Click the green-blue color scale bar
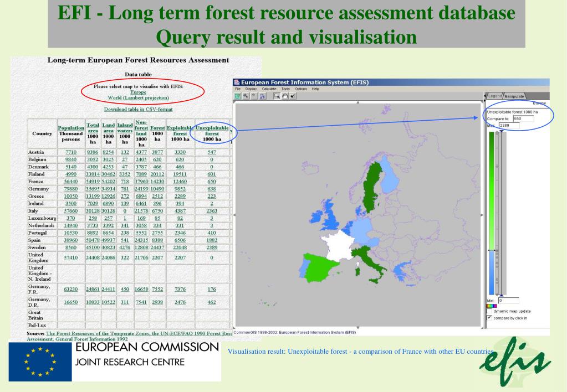Viewport: 567px width, 392px height. [x=492, y=213]
